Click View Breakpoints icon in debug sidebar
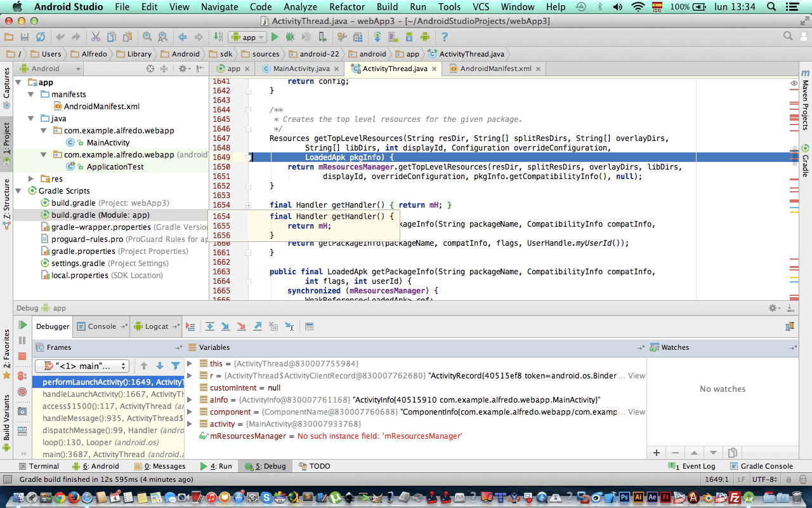Screen dimensions: 812x508 tap(22, 375)
